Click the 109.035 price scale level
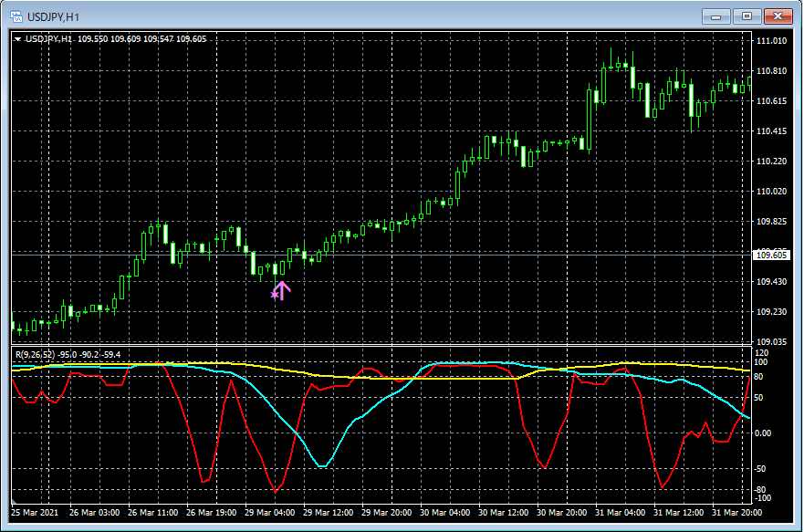This screenshot has width=804, height=532. [x=772, y=341]
